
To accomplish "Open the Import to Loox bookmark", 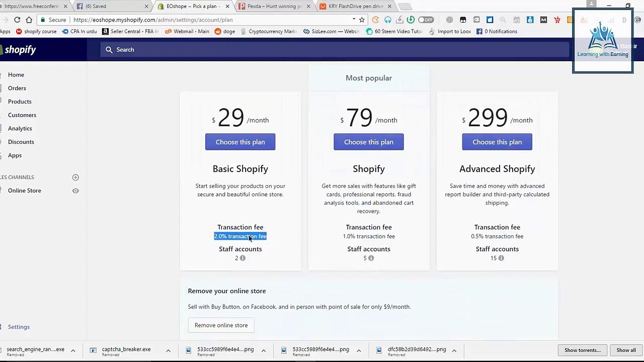I will pos(450,31).
